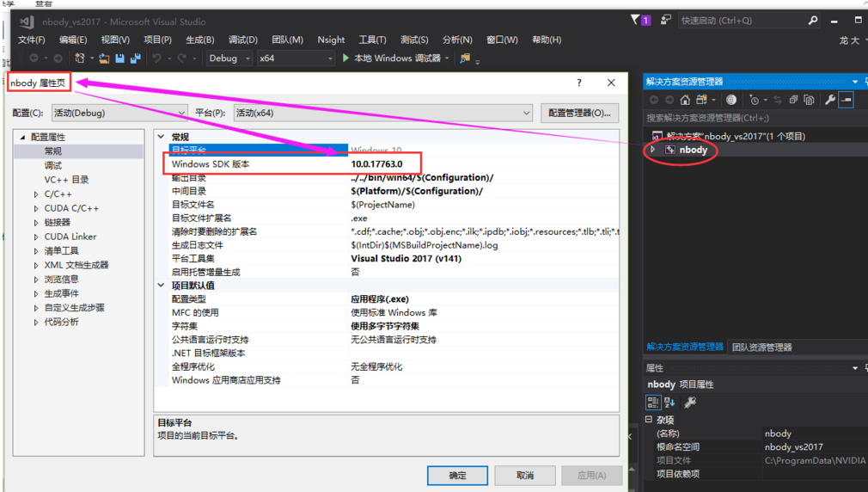Click the 搜索解决方案资源管理器 search field
This screenshot has height=492, width=868.
(x=755, y=118)
